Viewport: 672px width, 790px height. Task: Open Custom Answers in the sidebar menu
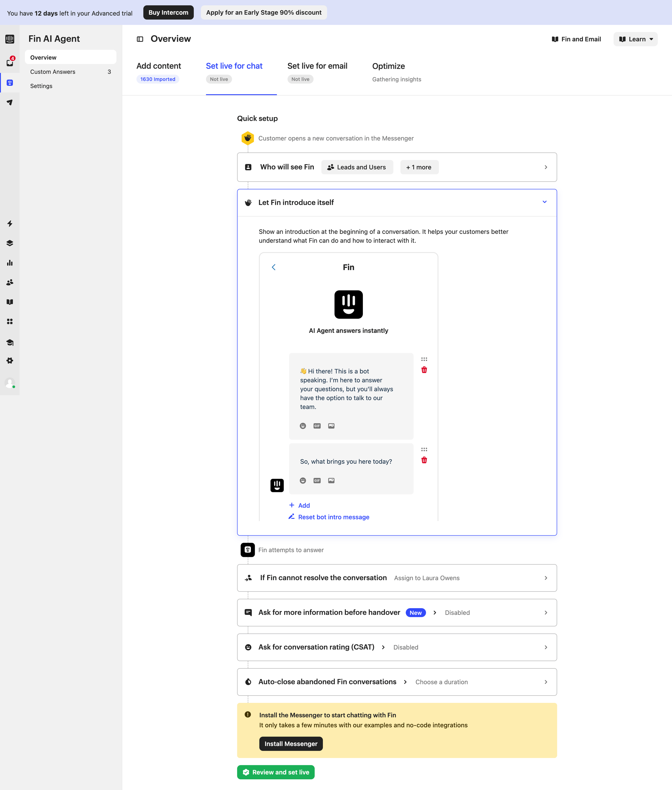tap(71, 72)
